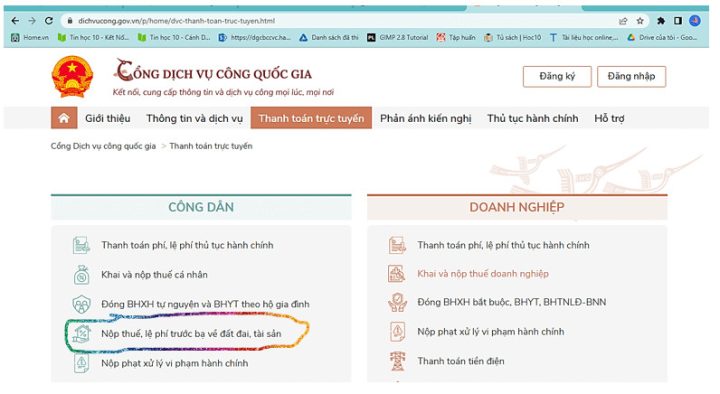Viewport: 720px width, 394px height.
Task: Click icon for business Nộp phạt xử lý vi phạm
Action: click(x=397, y=332)
